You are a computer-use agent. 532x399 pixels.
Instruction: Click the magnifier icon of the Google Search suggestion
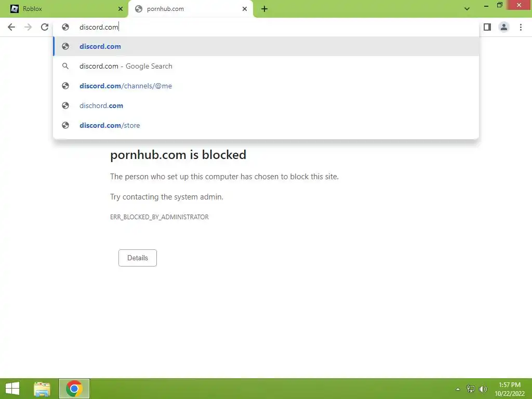point(65,66)
